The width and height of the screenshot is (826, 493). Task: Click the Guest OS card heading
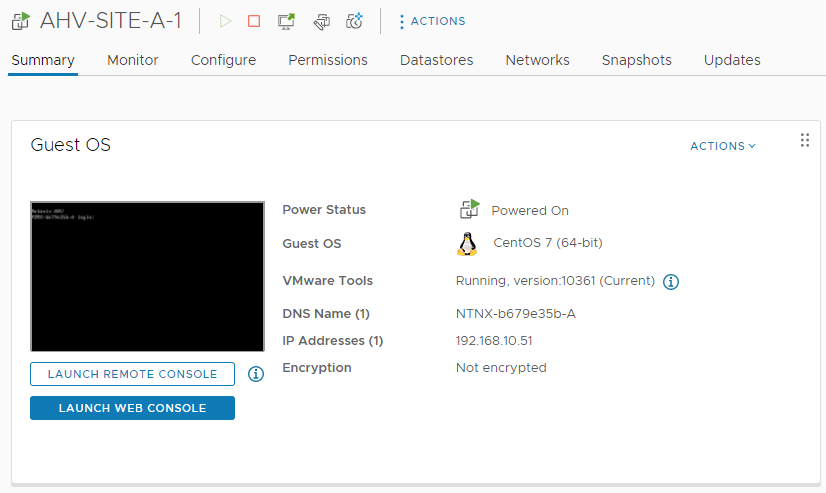pyautogui.click(x=71, y=145)
